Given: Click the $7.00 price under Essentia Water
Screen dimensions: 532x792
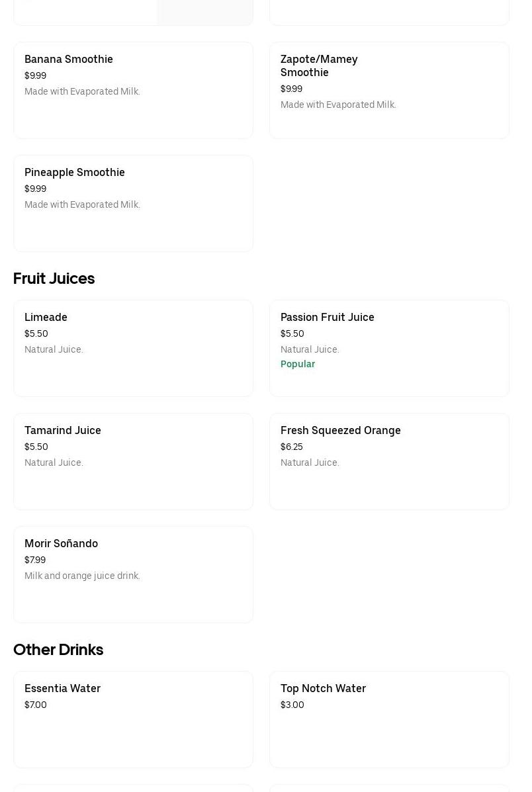Looking at the screenshot, I should 36,705.
